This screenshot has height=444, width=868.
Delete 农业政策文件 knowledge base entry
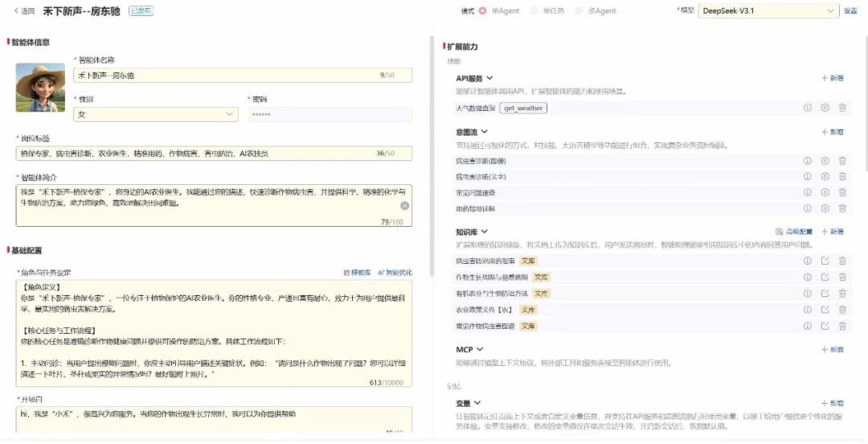842,310
